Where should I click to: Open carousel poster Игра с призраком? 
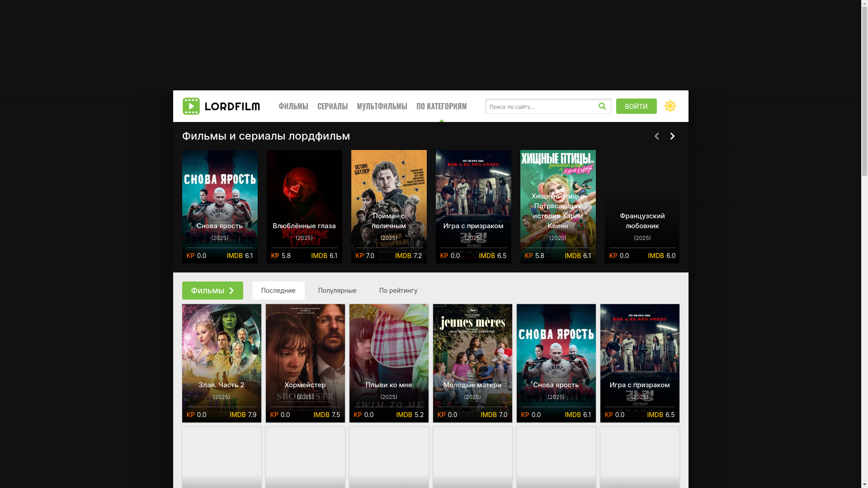tap(473, 206)
